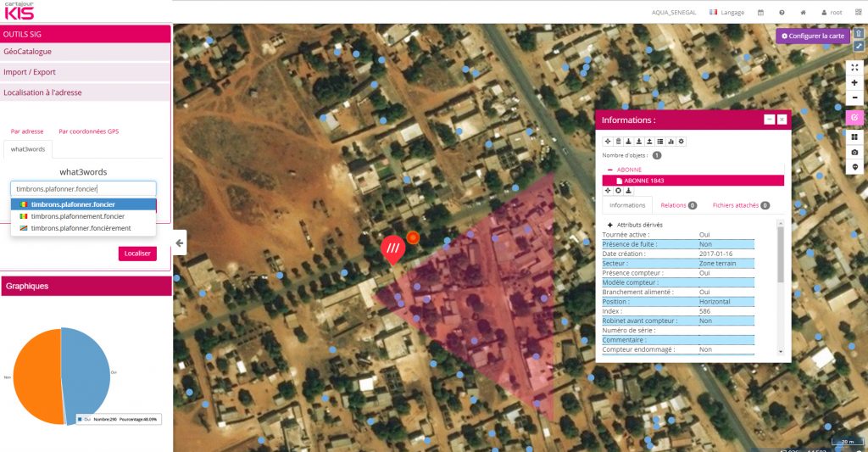Click the camera snapshot icon on map
Image resolution: width=868 pixels, height=452 pixels.
click(854, 152)
